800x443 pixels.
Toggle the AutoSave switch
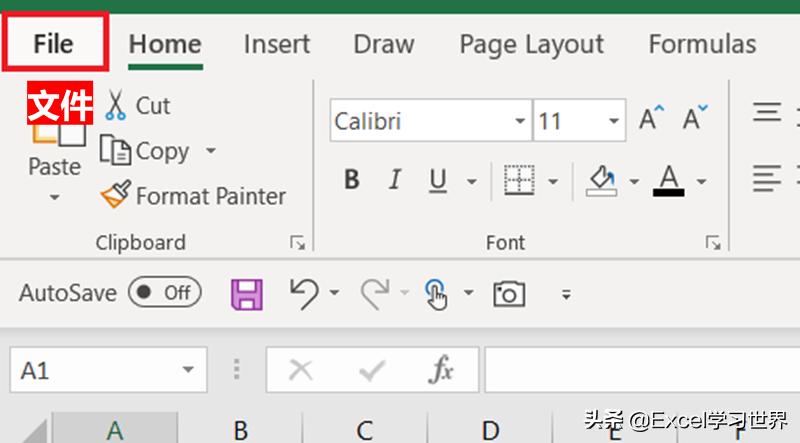[165, 293]
